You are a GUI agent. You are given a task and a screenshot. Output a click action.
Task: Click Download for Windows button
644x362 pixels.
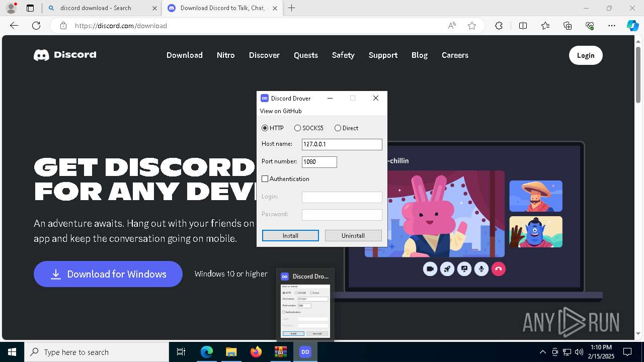click(x=108, y=274)
